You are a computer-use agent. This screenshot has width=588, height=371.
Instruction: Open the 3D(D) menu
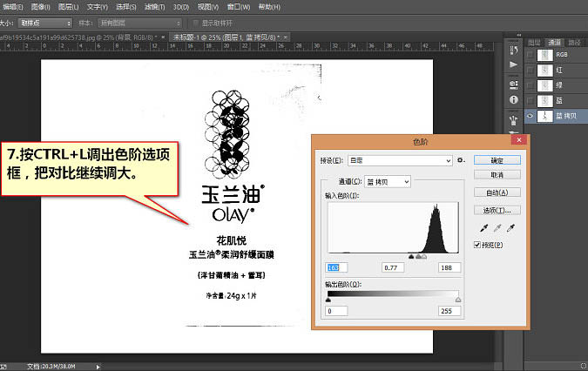click(x=181, y=7)
